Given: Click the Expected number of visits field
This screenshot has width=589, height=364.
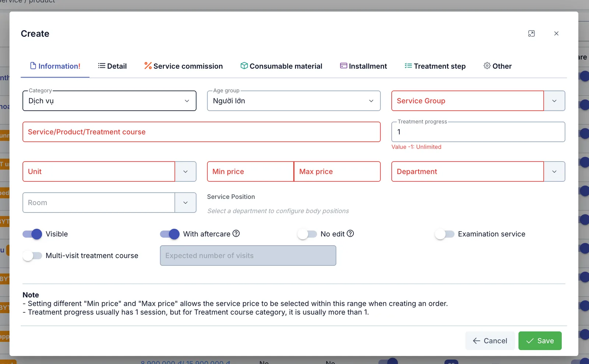Looking at the screenshot, I should click(x=248, y=256).
